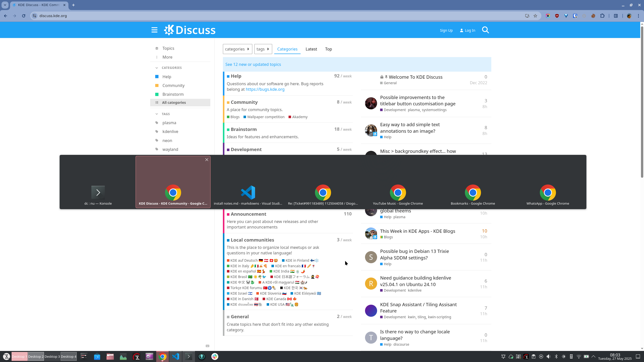Screen dimensions: 644x362
Task: Select YouTube Music window in task switcher
Action: pyautogui.click(x=398, y=182)
